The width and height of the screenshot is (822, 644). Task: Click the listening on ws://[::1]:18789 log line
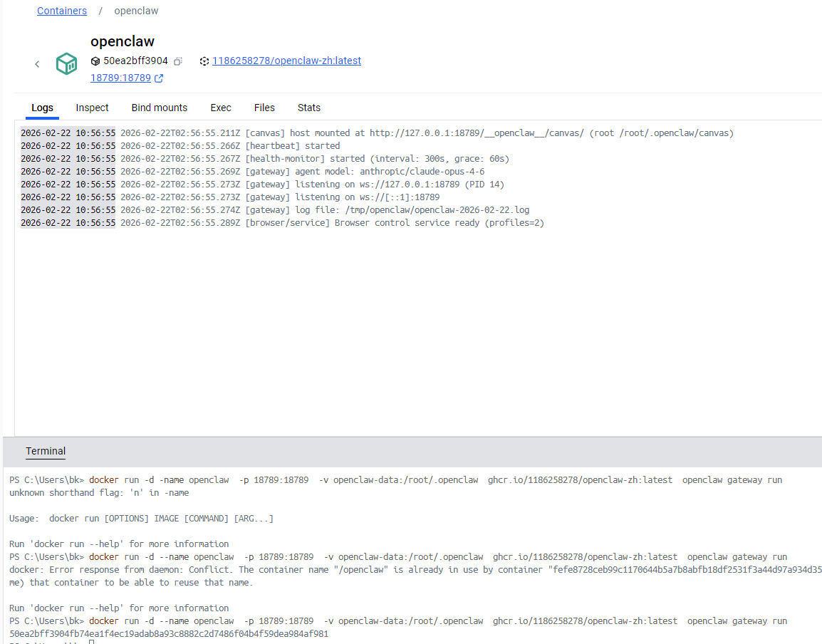coord(230,197)
